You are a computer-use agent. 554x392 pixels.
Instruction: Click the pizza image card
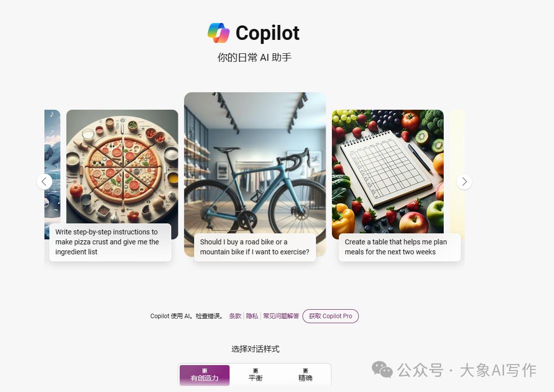122,167
